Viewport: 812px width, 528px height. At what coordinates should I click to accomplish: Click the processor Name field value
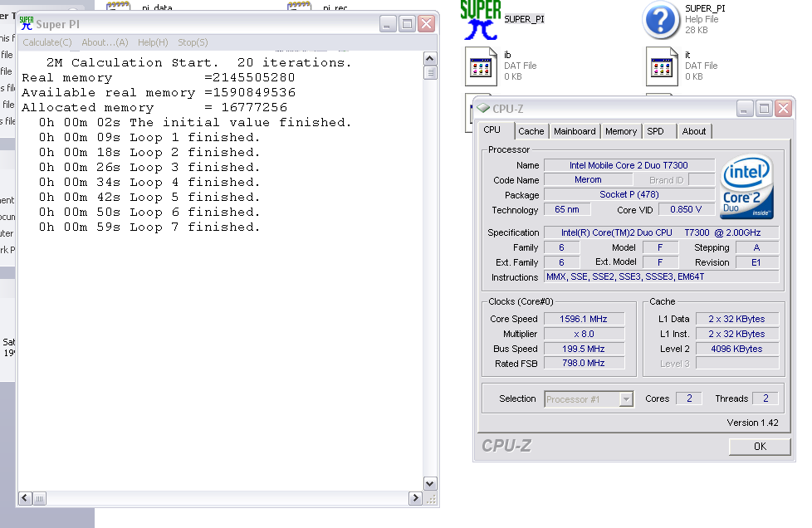click(x=629, y=165)
